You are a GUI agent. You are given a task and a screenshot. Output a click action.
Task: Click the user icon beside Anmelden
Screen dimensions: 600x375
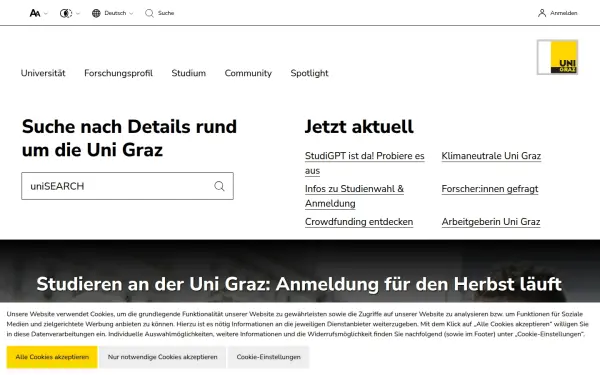[542, 13]
